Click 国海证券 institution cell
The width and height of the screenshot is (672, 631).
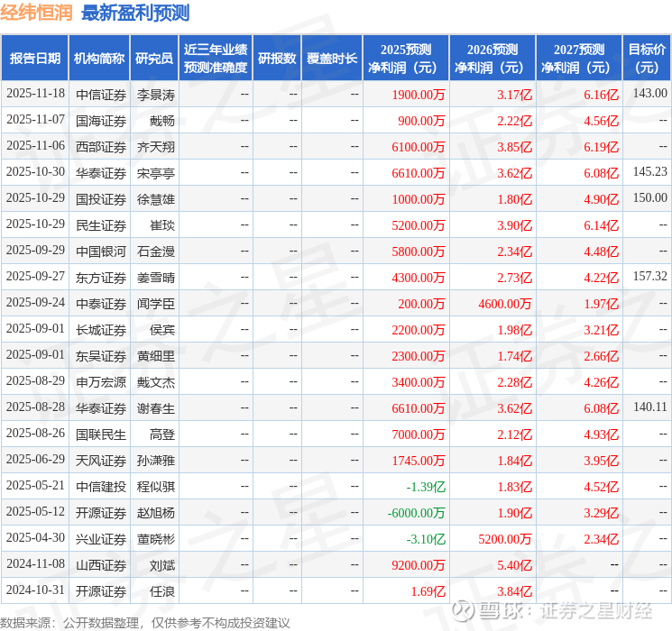[101, 121]
